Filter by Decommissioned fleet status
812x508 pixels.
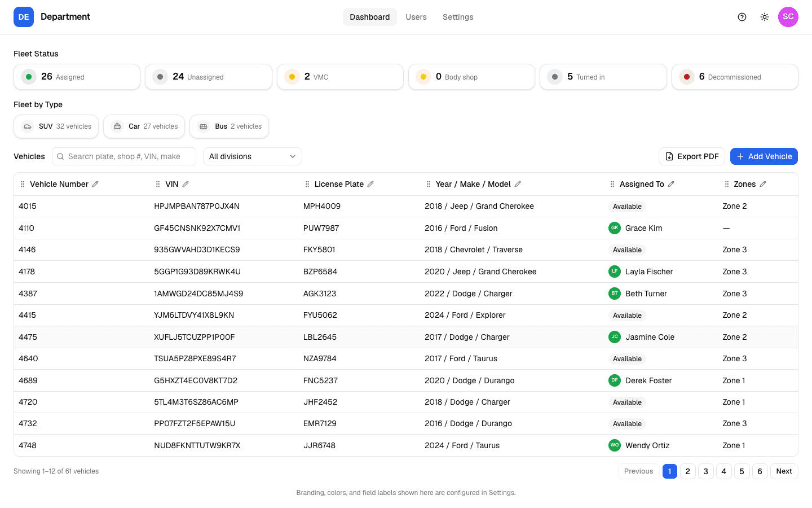(735, 77)
